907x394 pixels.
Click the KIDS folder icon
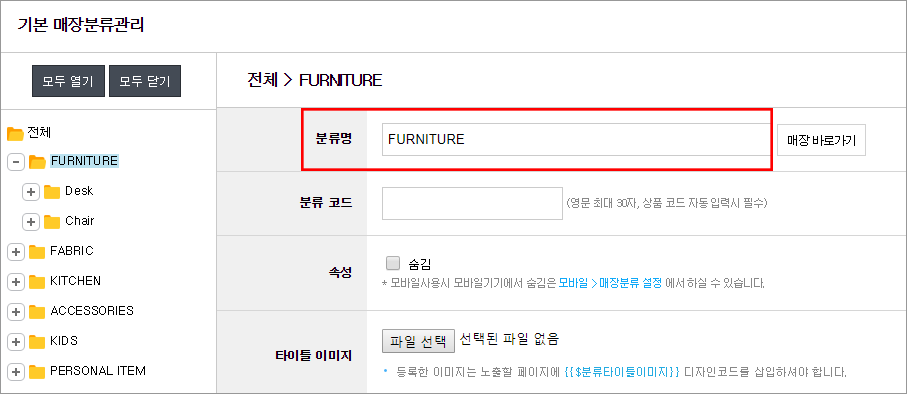[37, 341]
